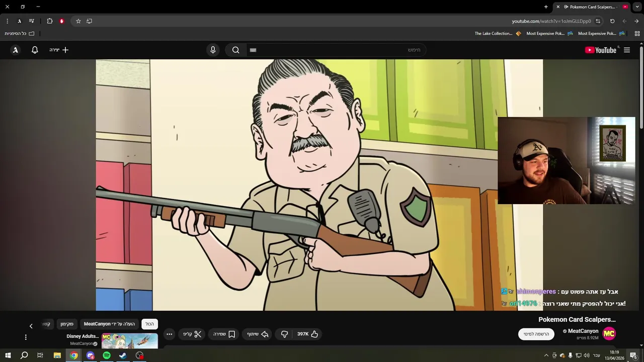Click the youtube.com address bar URL
The height and width of the screenshot is (362, 644).
[551, 21]
